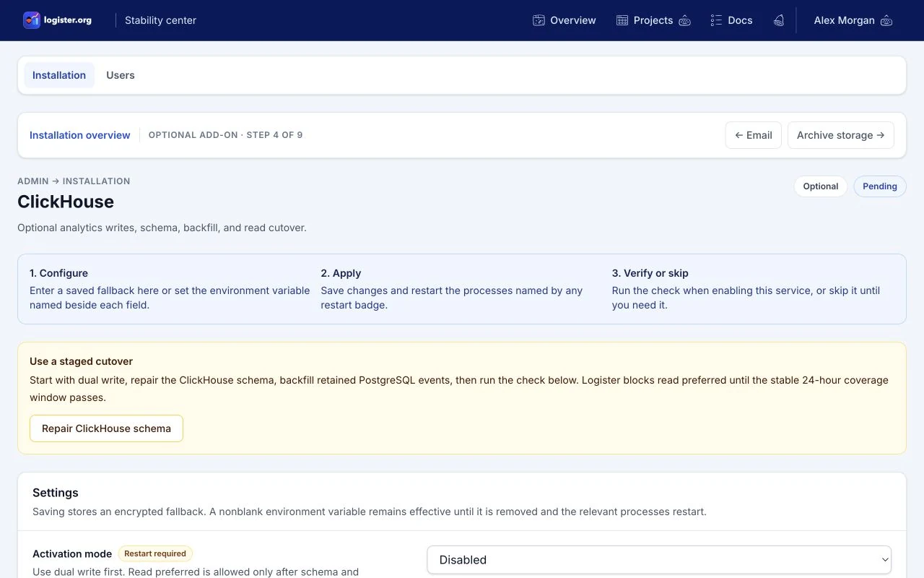Screen dimensions: 924x578
Task: Click the "2. Apply" step heading
Action: 341,273
